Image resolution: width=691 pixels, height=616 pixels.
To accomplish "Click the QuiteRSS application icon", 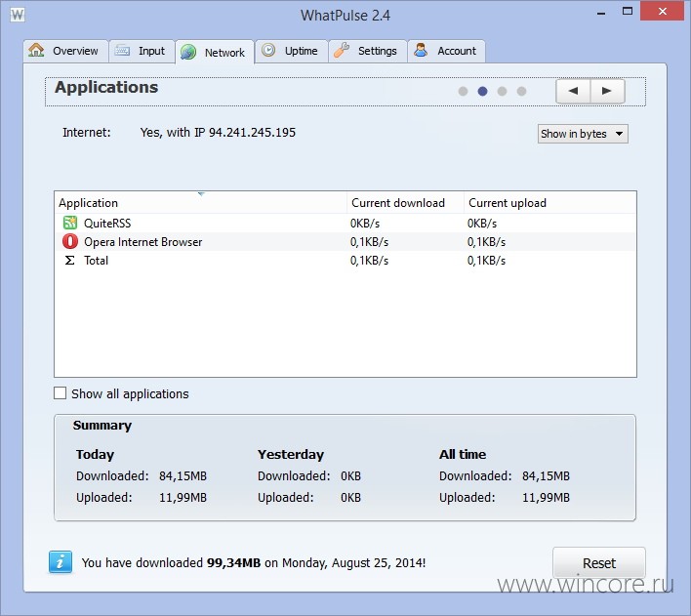I will 70,223.
